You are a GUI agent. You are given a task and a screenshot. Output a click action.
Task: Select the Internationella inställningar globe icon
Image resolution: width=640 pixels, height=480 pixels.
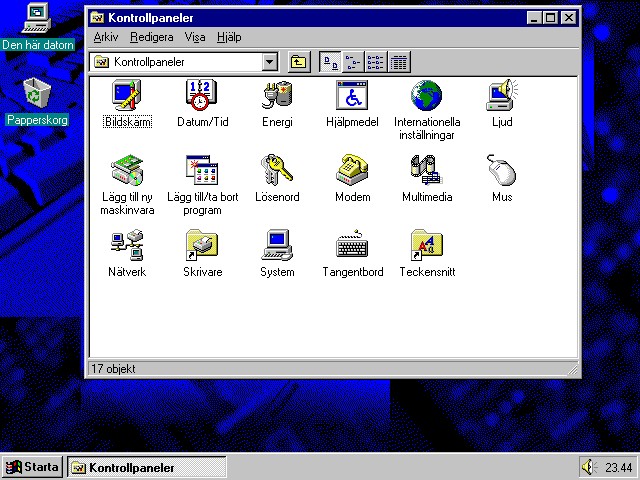427,95
